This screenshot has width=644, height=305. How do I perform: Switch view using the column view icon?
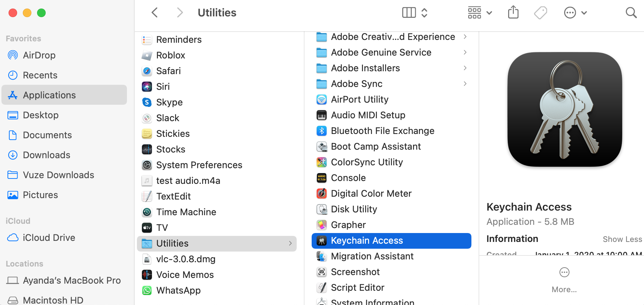[x=409, y=13]
